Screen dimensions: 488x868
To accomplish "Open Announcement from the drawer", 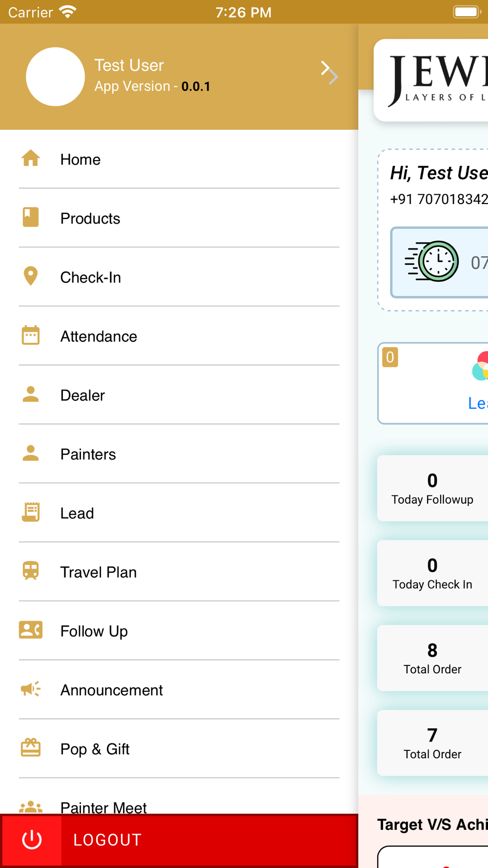I will 179,690.
